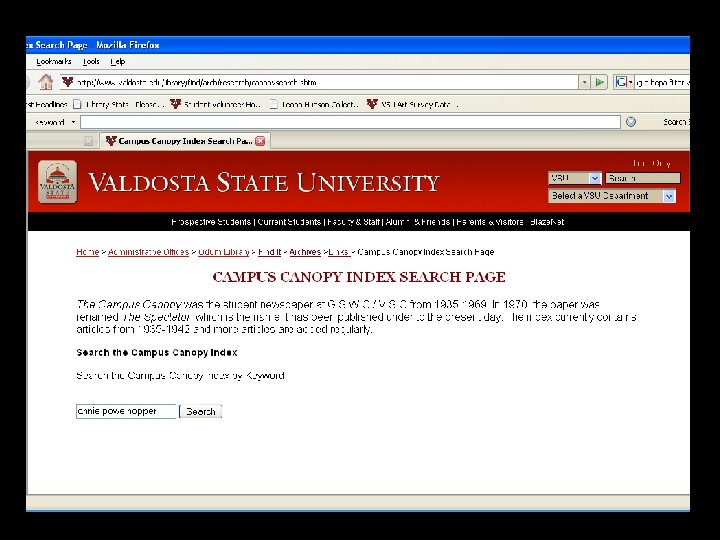Click the Home toolbar icon

coord(45,82)
